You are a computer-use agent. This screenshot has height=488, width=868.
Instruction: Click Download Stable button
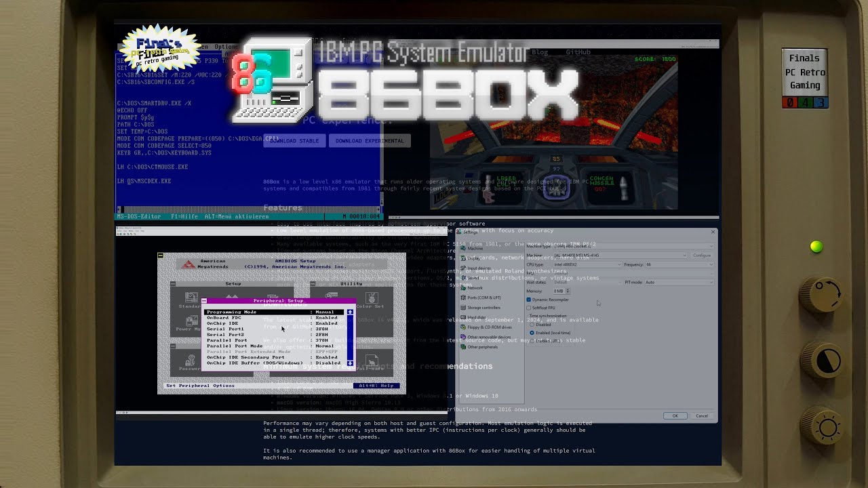pos(294,141)
